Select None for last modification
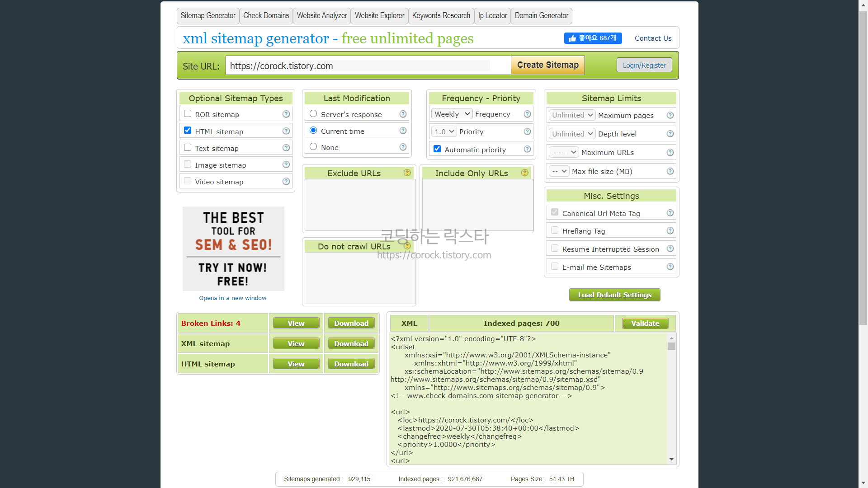Viewport: 868px width, 488px height. click(x=313, y=147)
